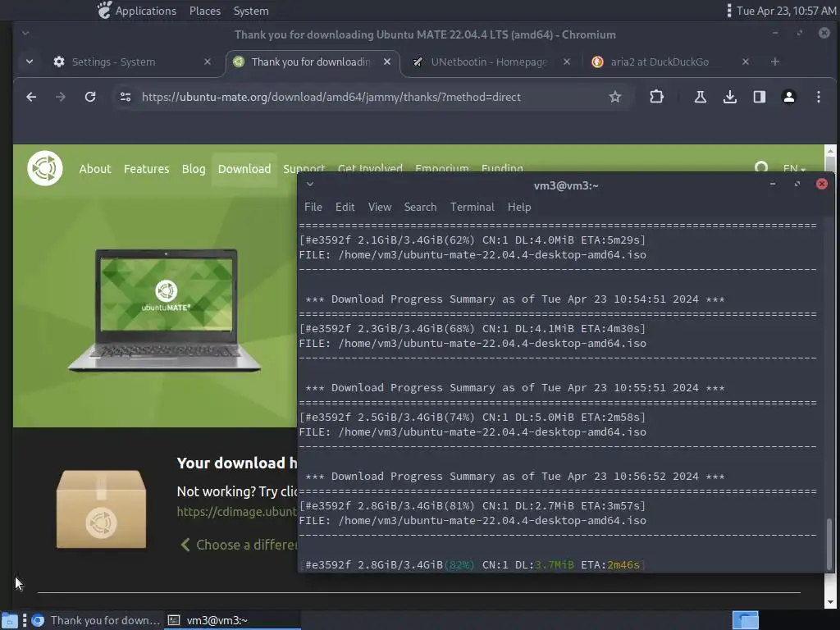Open terminal Edit menu
Screen dimensions: 840x630
[x=345, y=207]
